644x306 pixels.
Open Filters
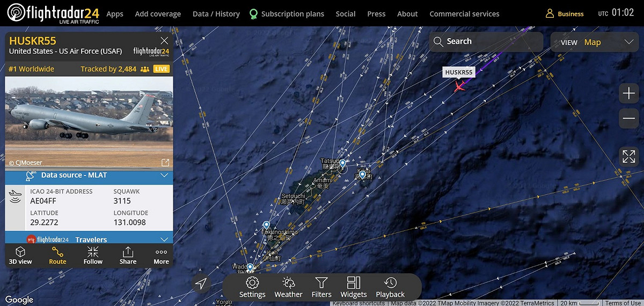[x=321, y=288]
